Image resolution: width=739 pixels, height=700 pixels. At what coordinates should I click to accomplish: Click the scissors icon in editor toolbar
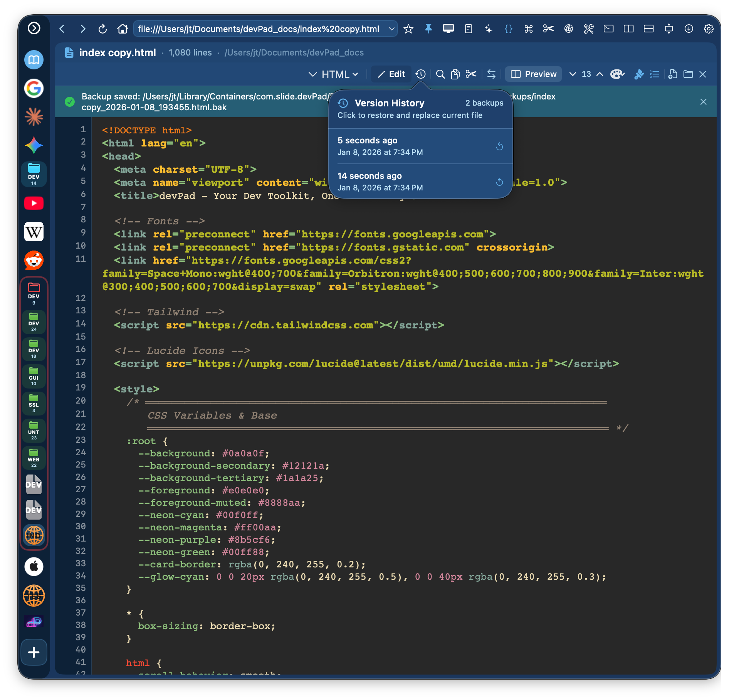coord(471,74)
